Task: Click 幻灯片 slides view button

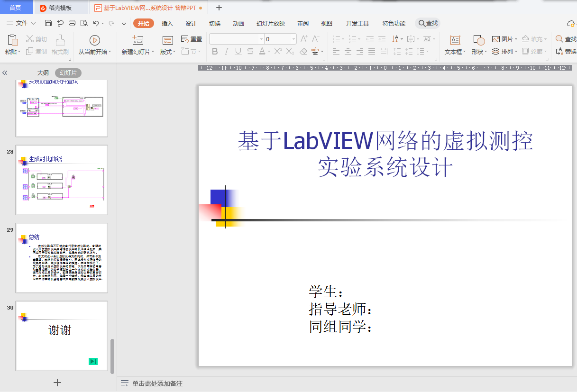Action: click(x=68, y=73)
